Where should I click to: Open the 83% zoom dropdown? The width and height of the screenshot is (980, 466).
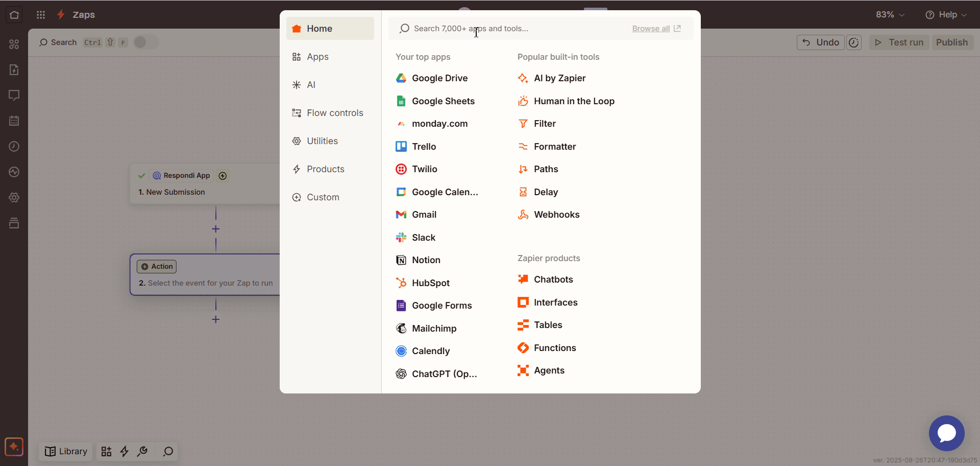[x=890, y=15]
